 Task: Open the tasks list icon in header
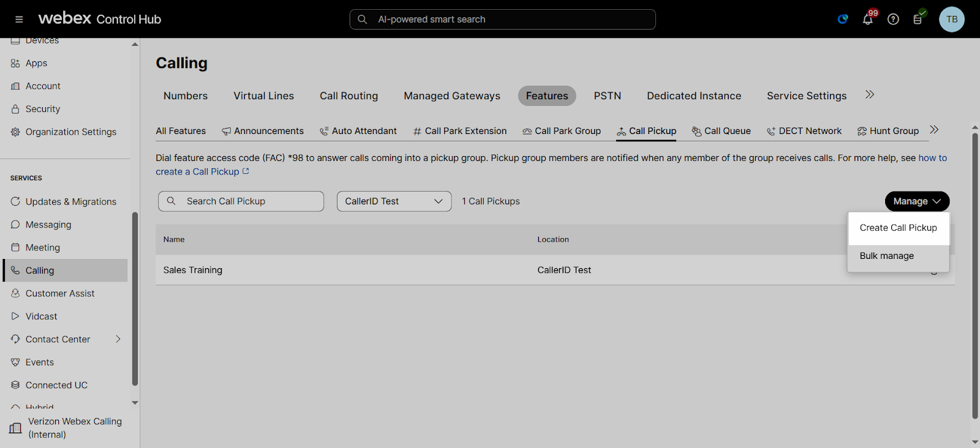(x=918, y=20)
